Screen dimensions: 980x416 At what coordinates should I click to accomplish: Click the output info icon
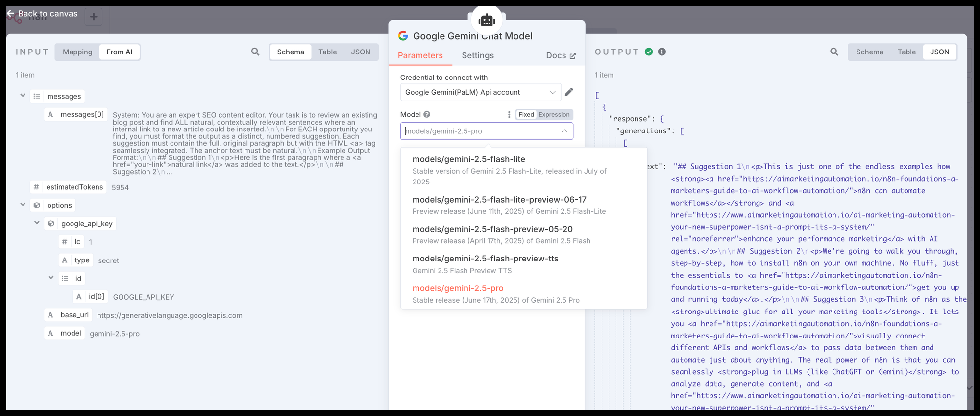click(x=662, y=52)
